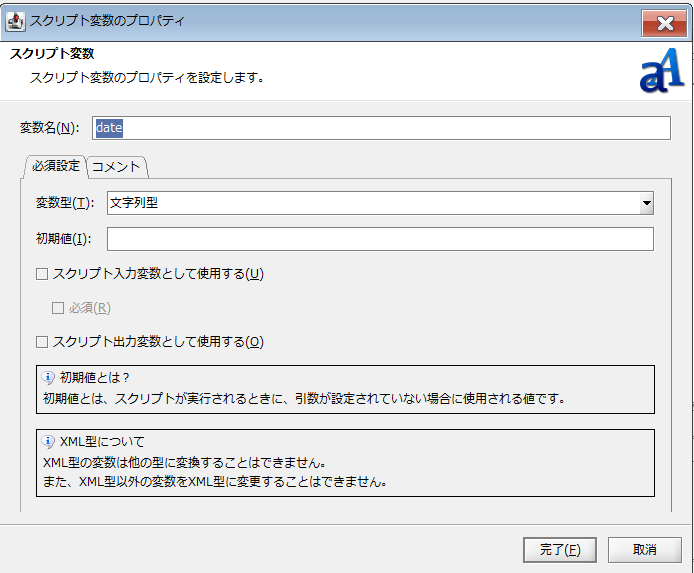Close the スクリプト変数のプロパティ dialog
694x573 pixels.
[665, 23]
